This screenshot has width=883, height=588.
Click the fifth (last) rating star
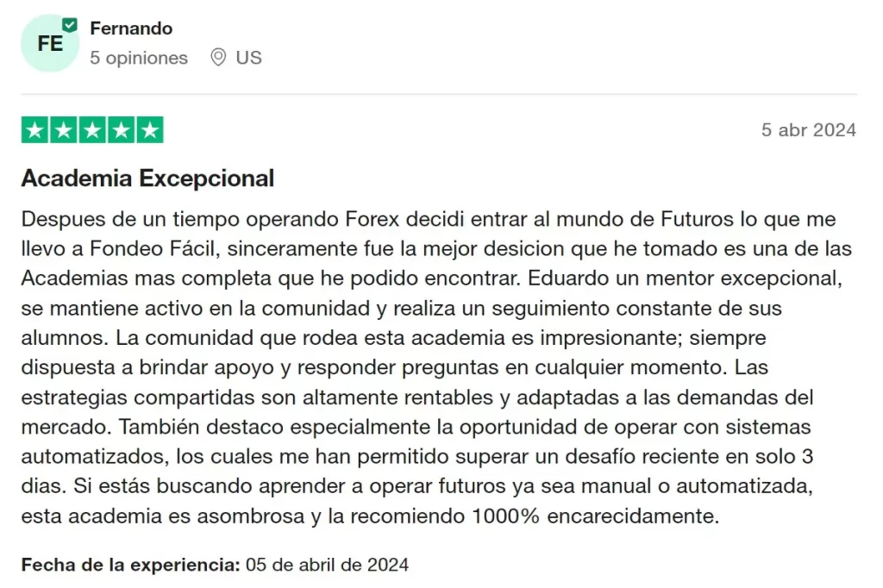point(149,130)
